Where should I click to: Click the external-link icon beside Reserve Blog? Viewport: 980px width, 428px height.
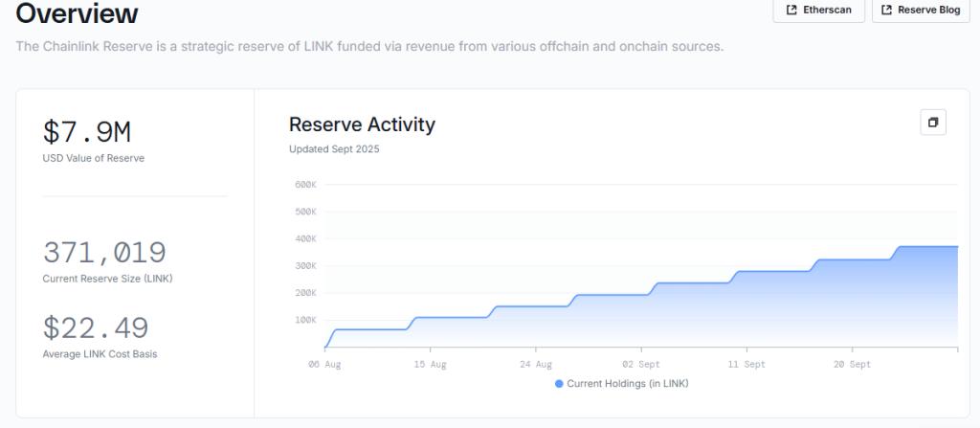[886, 11]
